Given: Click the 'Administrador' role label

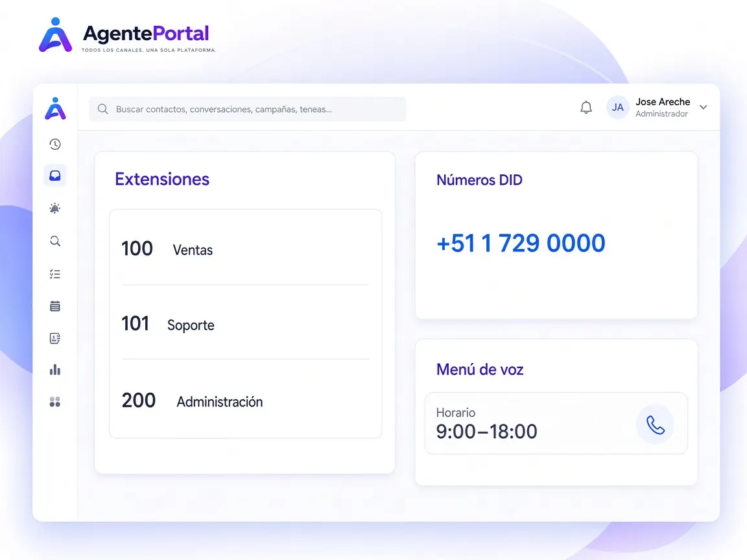Looking at the screenshot, I should tap(661, 114).
